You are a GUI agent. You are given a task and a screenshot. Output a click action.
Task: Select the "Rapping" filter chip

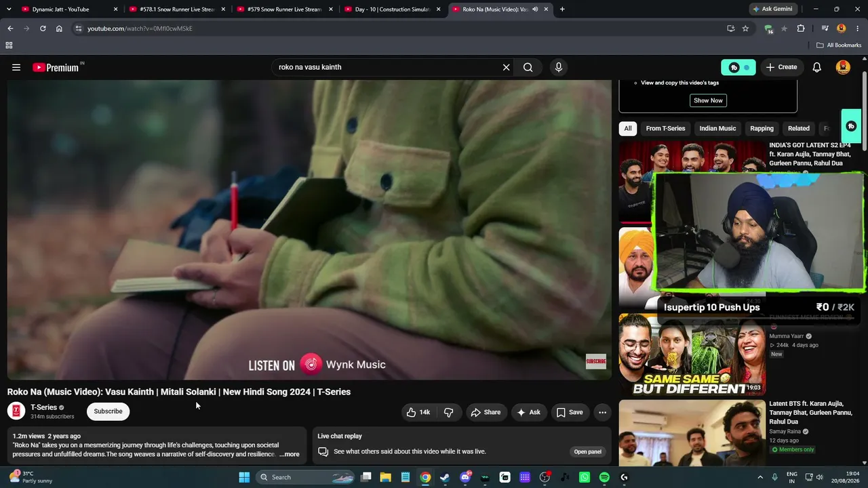[762, 128]
